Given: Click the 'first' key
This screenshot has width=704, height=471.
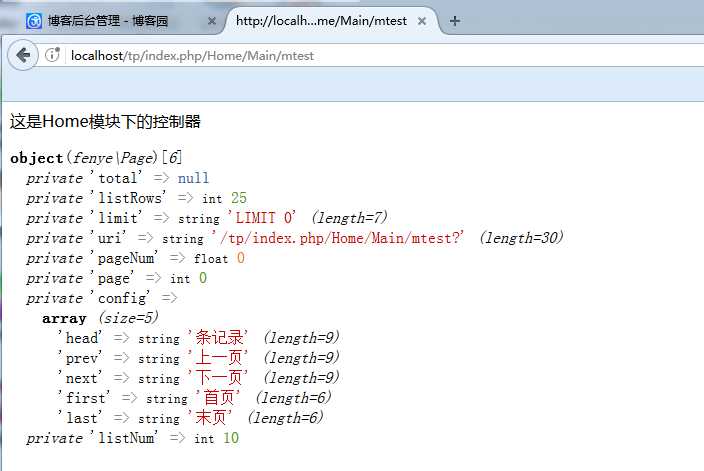Looking at the screenshot, I should 84,398.
